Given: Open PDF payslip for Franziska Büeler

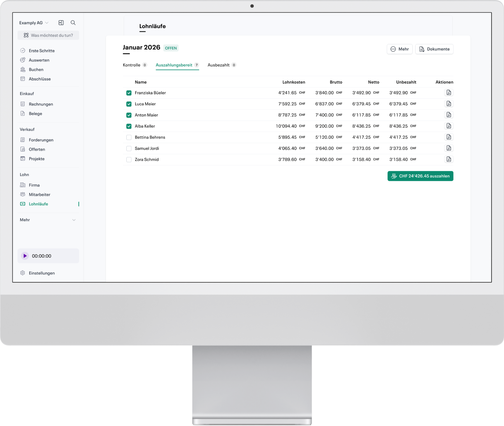Looking at the screenshot, I should click(x=449, y=92).
